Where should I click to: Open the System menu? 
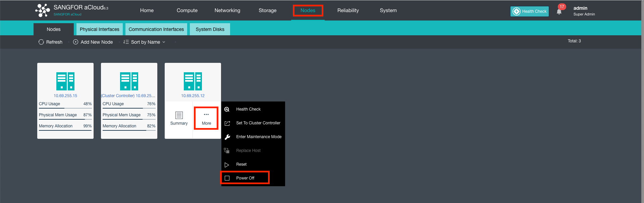click(x=388, y=10)
